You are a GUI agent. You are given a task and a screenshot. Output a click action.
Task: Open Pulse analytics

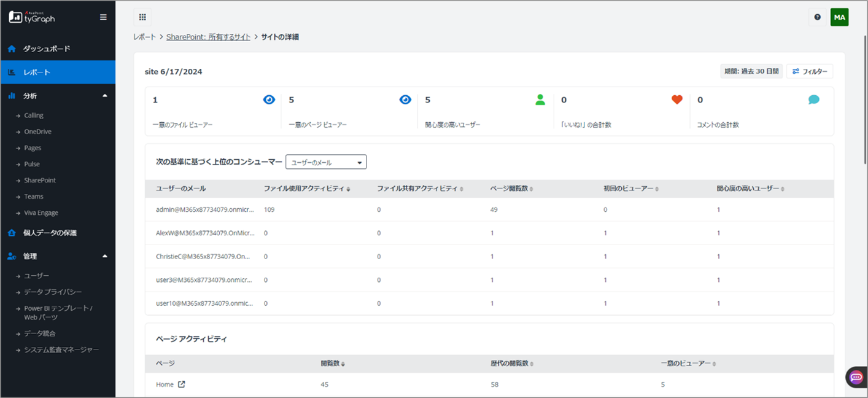[32, 164]
